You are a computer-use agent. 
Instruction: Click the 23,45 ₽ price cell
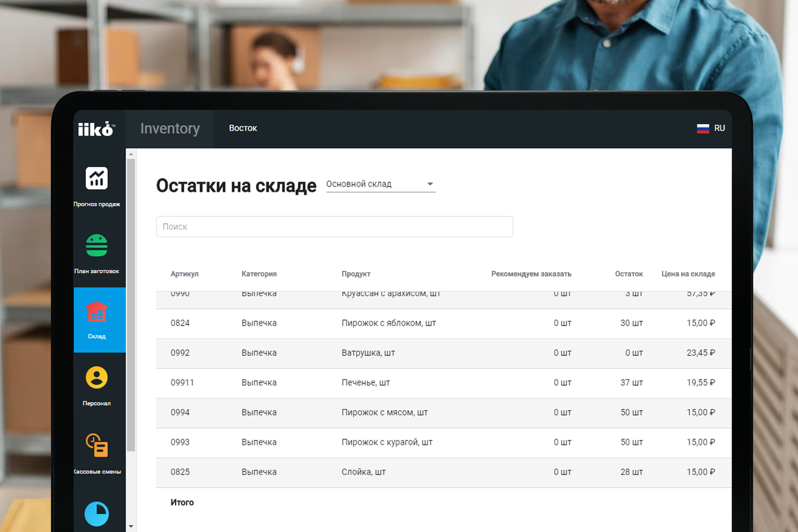[701, 353]
